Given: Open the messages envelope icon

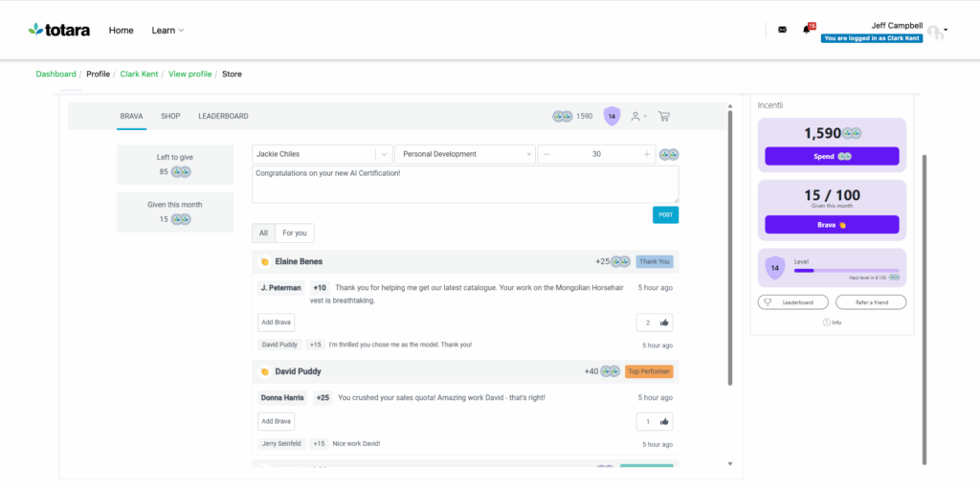Looking at the screenshot, I should pyautogui.click(x=782, y=30).
